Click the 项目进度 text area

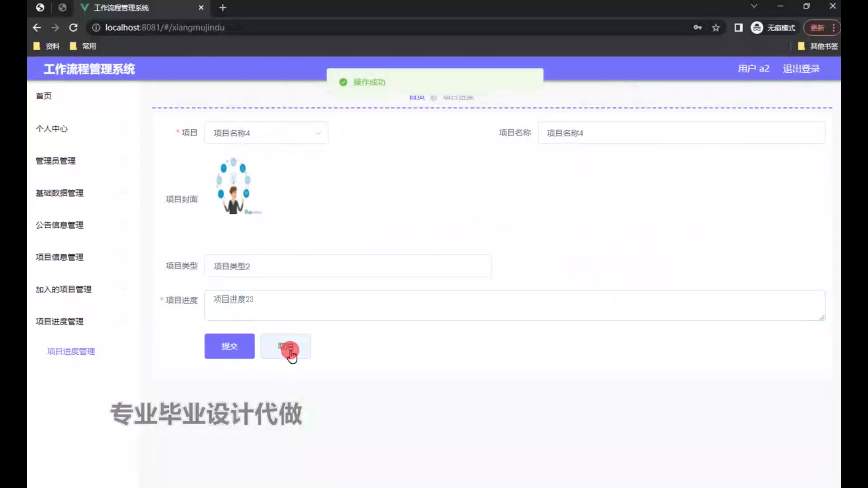[x=514, y=305]
